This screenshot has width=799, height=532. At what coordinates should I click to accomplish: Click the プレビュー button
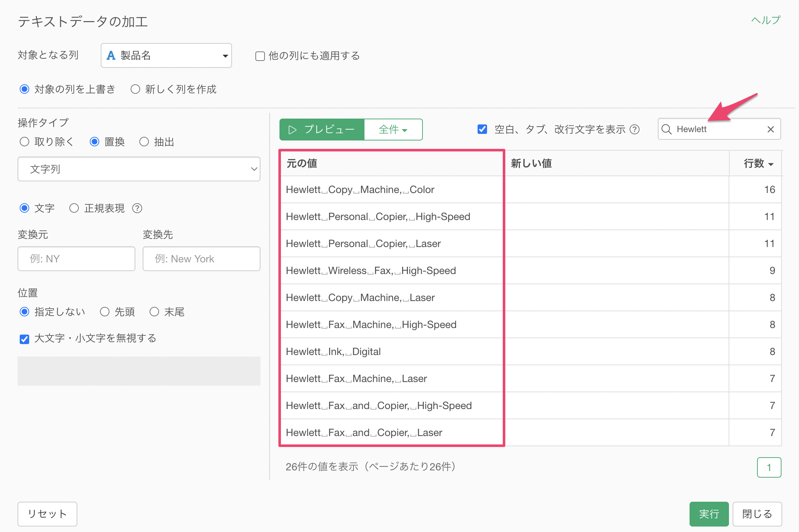coord(322,130)
